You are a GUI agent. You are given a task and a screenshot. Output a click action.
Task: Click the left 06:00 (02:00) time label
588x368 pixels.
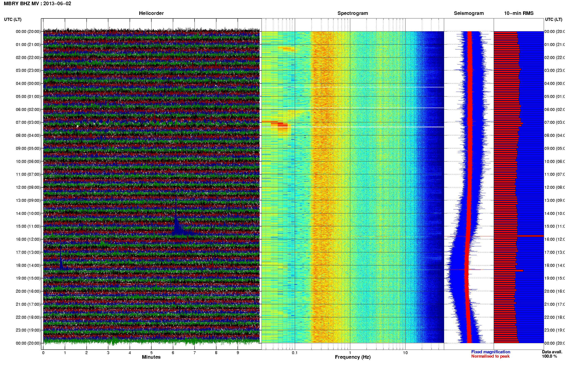pos(28,109)
